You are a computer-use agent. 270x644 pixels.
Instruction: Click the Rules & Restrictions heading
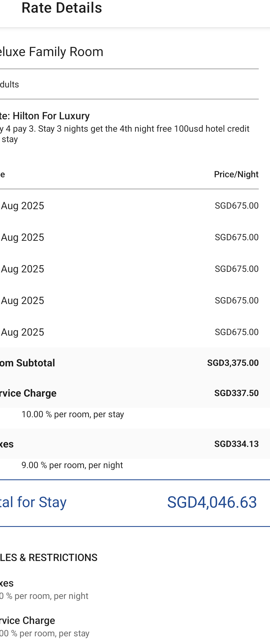pyautogui.click(x=49, y=557)
